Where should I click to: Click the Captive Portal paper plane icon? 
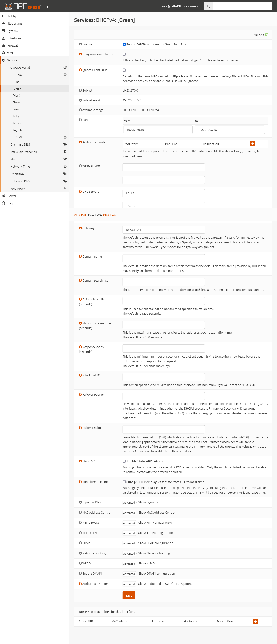(65, 67)
